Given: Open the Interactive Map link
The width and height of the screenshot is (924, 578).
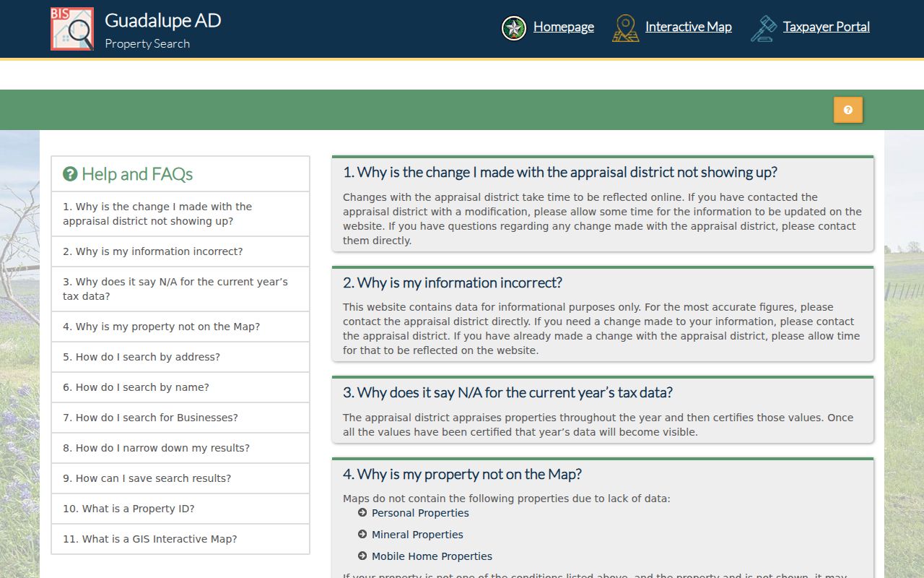Looking at the screenshot, I should coord(689,27).
